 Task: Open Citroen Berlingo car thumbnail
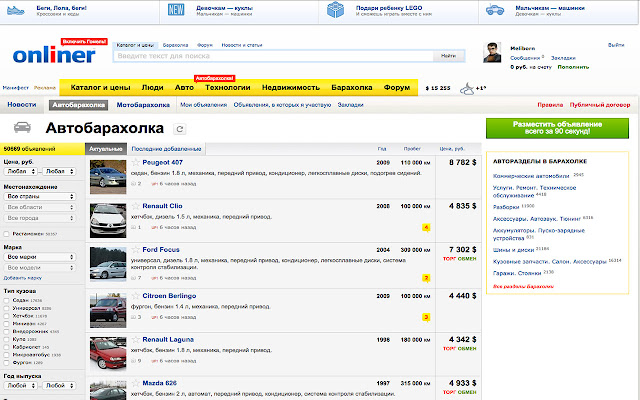click(x=108, y=310)
